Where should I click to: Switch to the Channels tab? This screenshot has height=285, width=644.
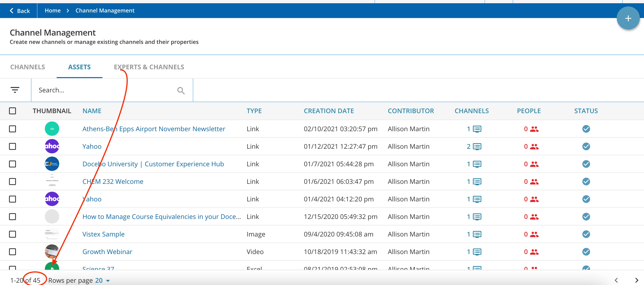tap(28, 67)
